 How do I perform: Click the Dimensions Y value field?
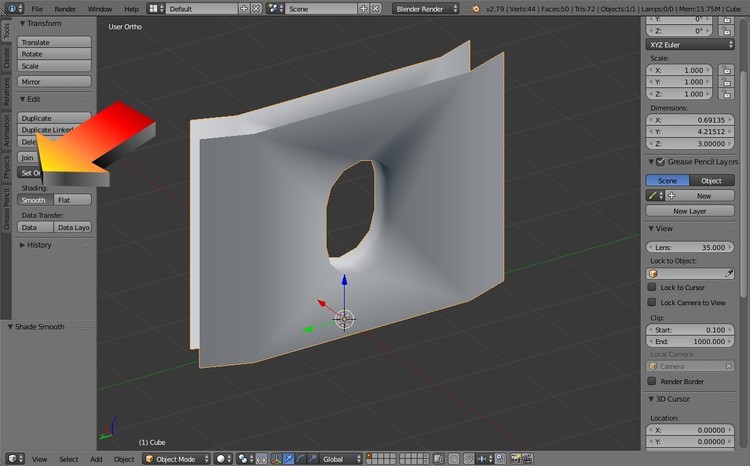[690, 129]
